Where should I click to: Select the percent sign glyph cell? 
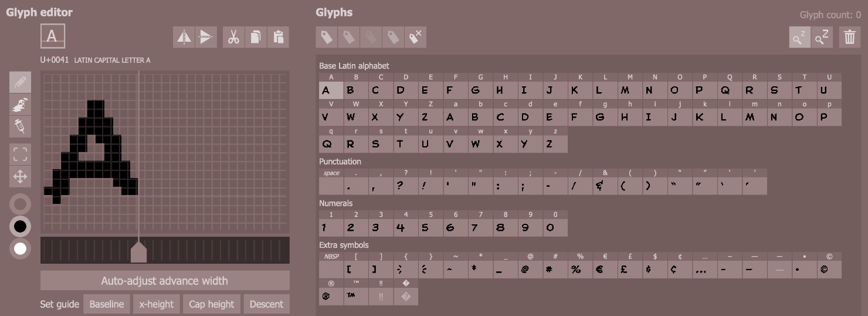coord(580,265)
